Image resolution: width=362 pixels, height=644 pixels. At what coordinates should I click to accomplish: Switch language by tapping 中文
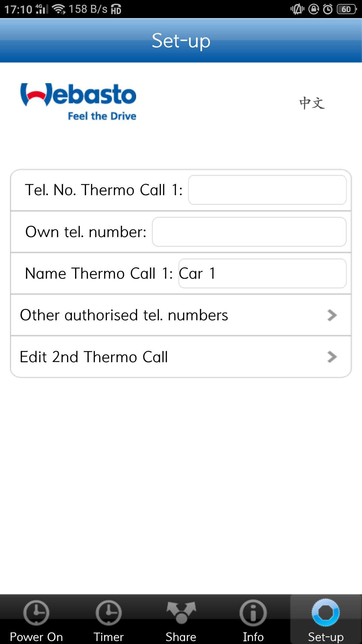(312, 103)
